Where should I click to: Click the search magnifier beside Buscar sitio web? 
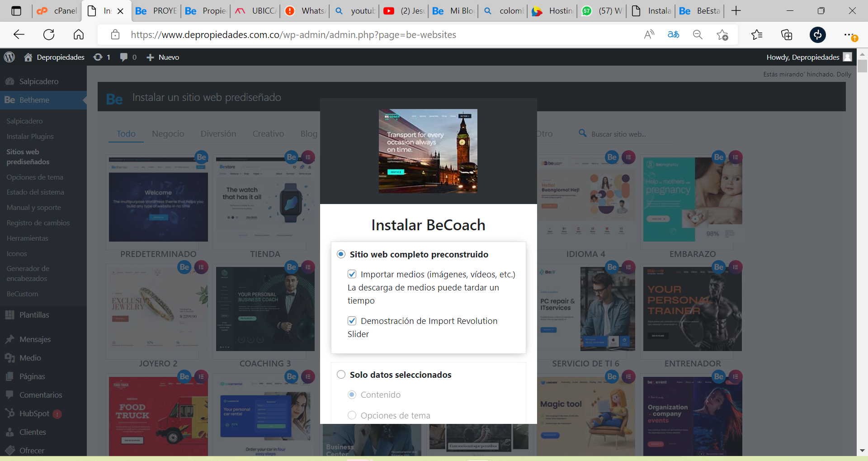tap(583, 133)
